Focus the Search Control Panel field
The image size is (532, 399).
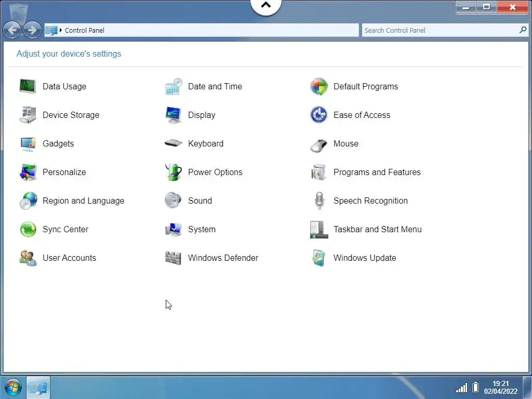tap(445, 30)
